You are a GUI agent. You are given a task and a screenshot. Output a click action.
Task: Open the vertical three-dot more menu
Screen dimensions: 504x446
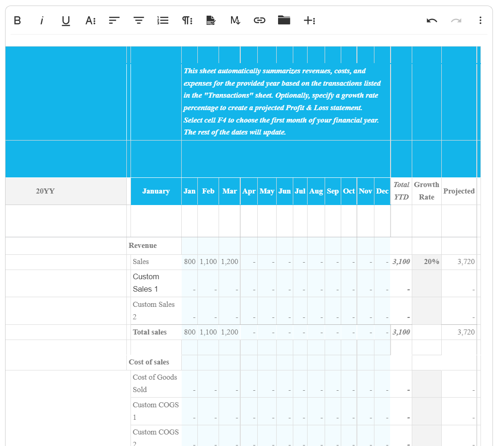point(480,20)
